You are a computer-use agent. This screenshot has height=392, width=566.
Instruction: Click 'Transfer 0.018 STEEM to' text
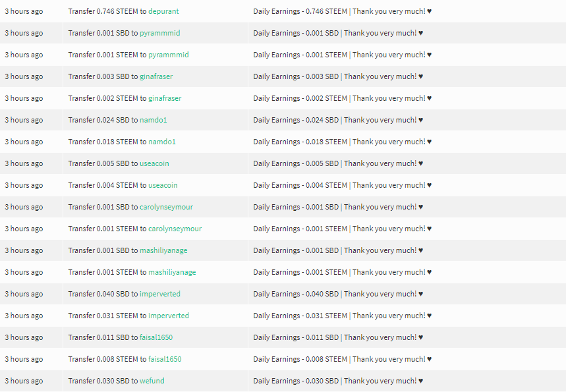coord(107,142)
